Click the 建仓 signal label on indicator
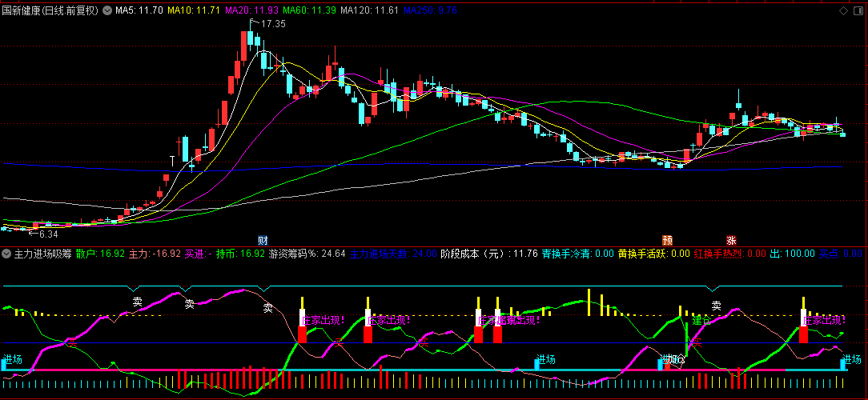This screenshot has height=400, width=868. click(701, 320)
